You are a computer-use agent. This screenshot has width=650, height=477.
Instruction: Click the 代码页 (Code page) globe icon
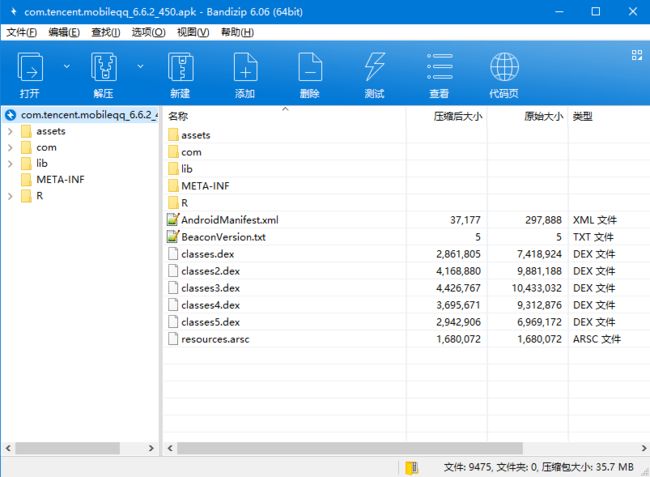[x=504, y=66]
